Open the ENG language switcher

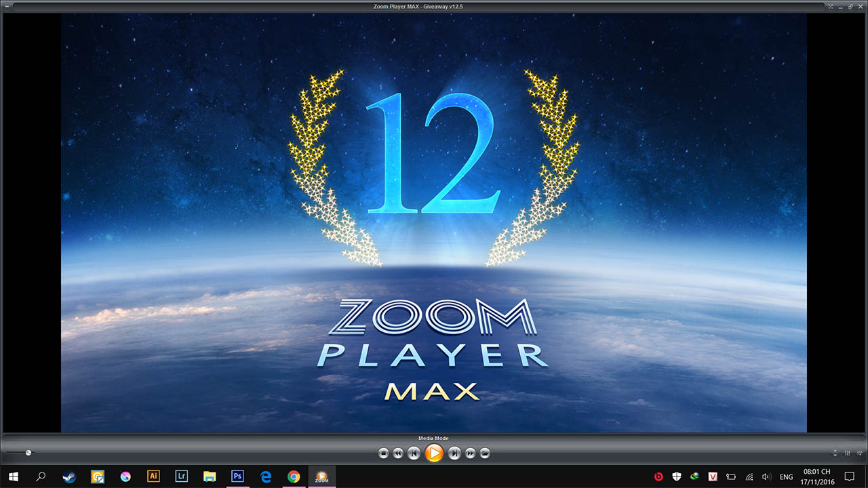click(786, 476)
